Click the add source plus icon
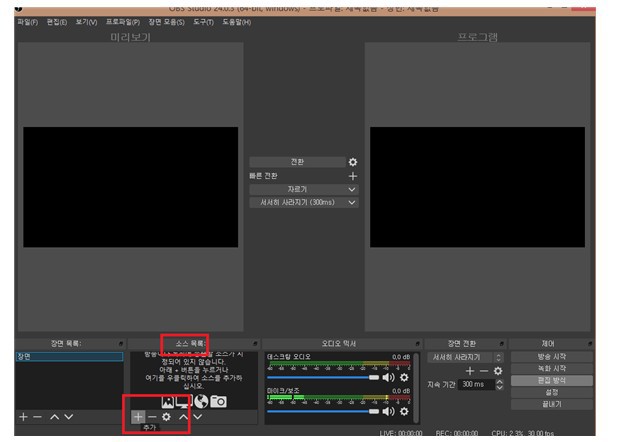This screenshot has width=620, height=442. 138,416
